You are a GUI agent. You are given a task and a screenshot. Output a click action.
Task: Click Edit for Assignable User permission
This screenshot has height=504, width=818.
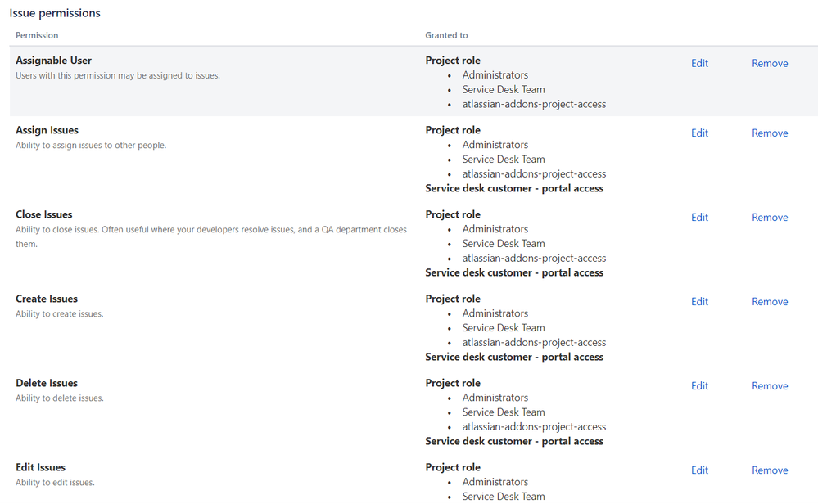tap(699, 64)
